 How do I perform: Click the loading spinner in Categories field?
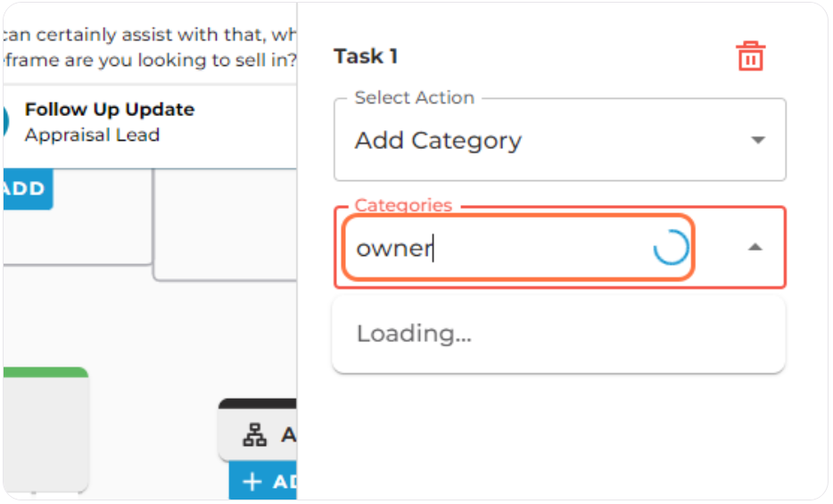coord(671,247)
